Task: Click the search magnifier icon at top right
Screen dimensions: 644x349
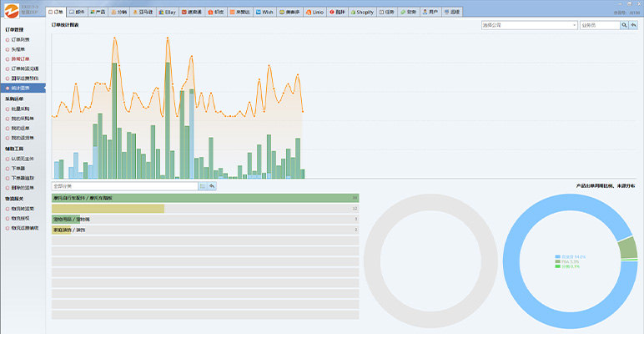Action: tap(625, 26)
